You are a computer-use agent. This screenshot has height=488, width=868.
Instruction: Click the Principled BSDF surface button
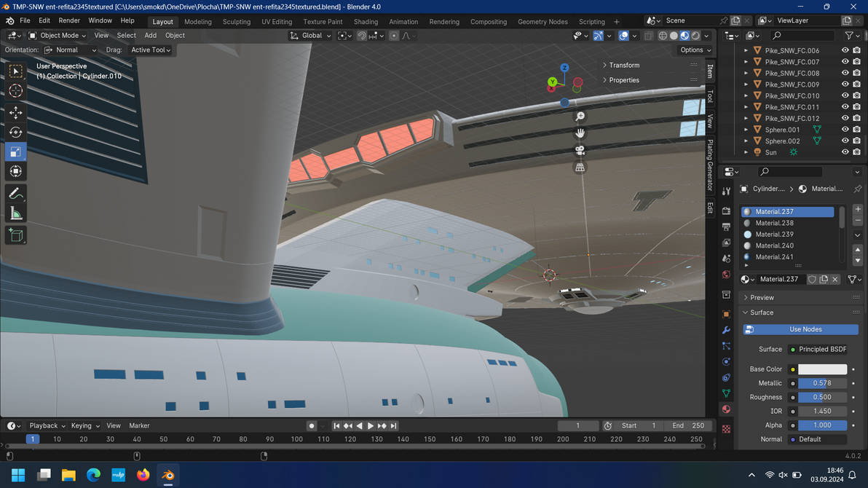817,350
